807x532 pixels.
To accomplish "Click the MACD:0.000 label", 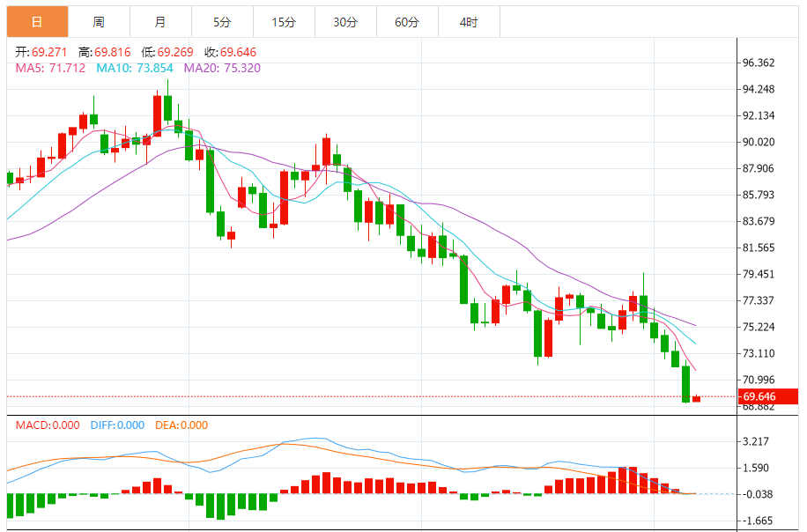I will click(x=48, y=425).
